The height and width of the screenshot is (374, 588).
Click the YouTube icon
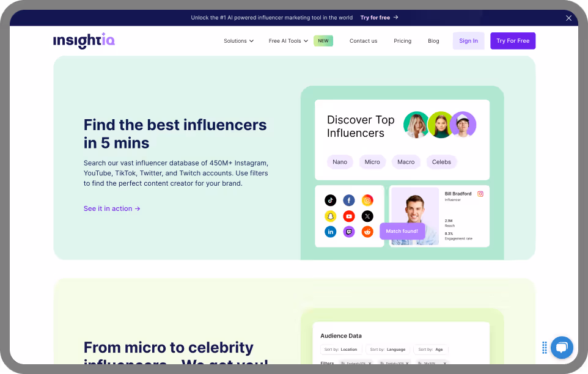(x=349, y=216)
